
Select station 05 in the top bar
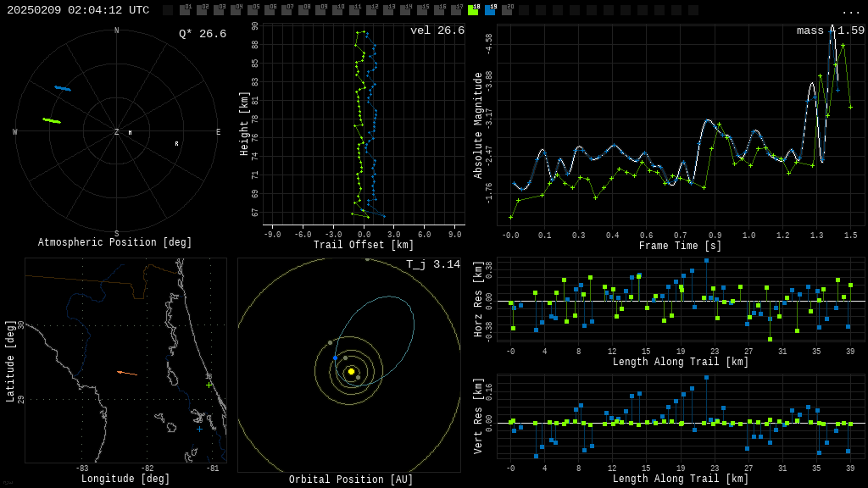[x=253, y=10]
